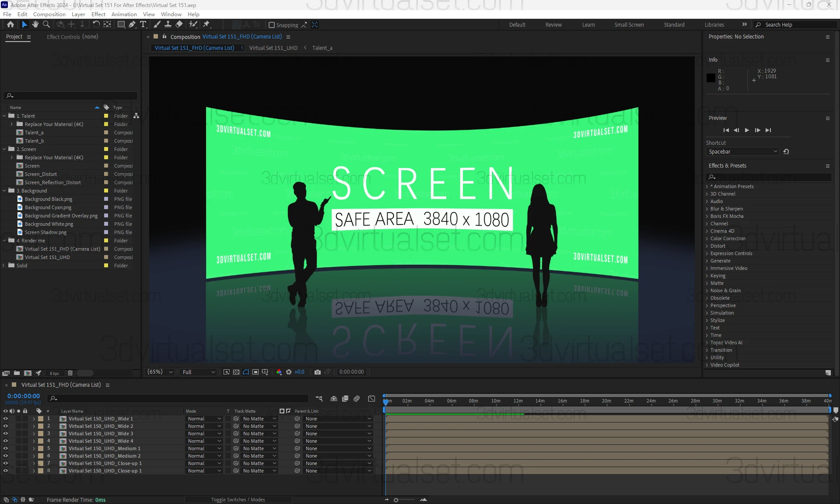The image size is (840, 504).
Task: Click the +0.0 exposure value
Action: (x=299, y=372)
